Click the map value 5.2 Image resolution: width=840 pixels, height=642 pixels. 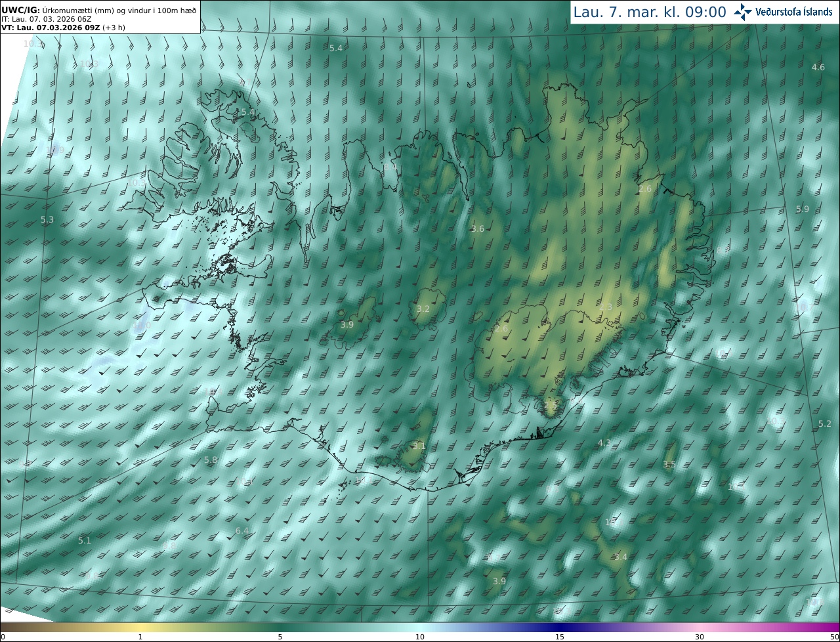[x=825, y=424]
